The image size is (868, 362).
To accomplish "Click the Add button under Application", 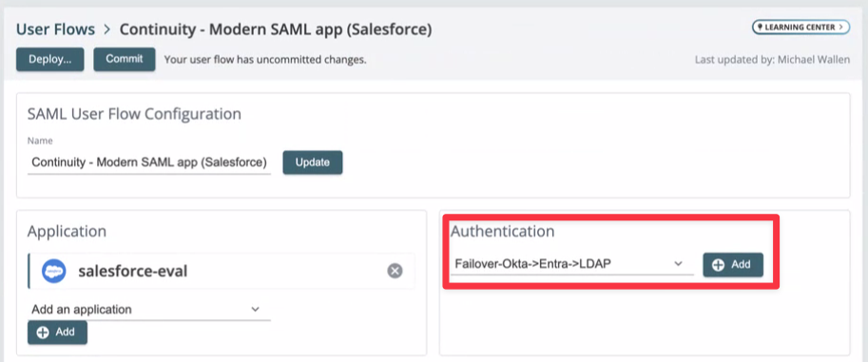I will coord(58,333).
